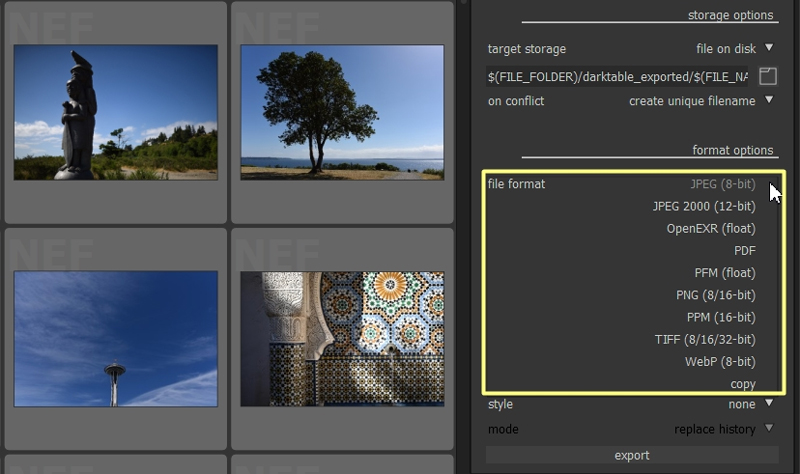Select JPEG (8-bit) file format
800x474 pixels.
click(x=722, y=184)
